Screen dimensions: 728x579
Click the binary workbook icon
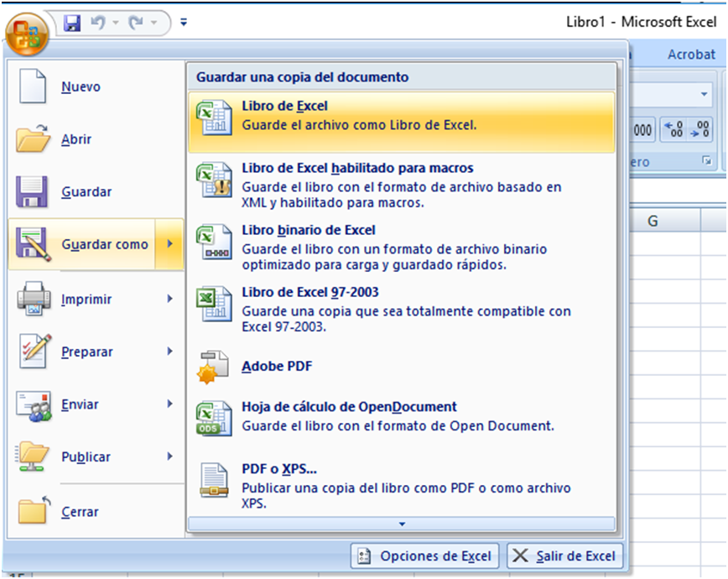coord(214,242)
